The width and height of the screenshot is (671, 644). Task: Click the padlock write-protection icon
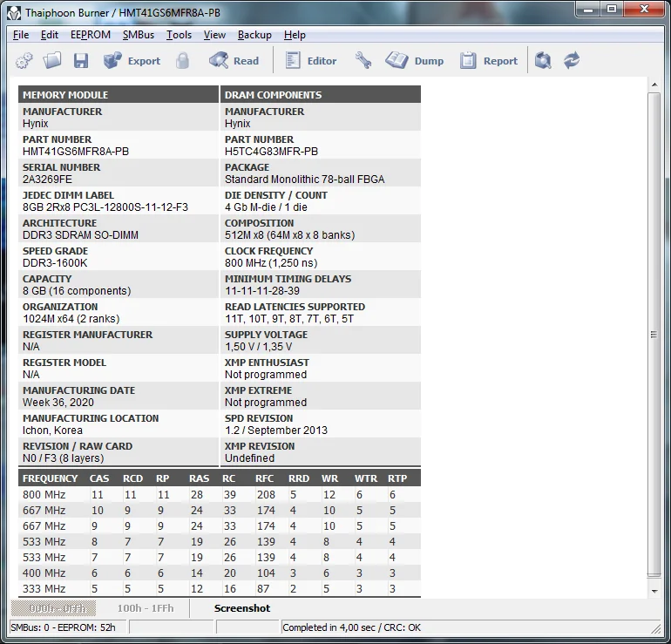pos(182,61)
